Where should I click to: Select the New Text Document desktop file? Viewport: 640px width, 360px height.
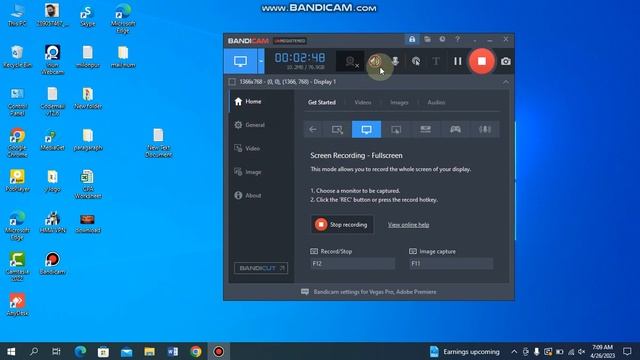[x=158, y=143]
